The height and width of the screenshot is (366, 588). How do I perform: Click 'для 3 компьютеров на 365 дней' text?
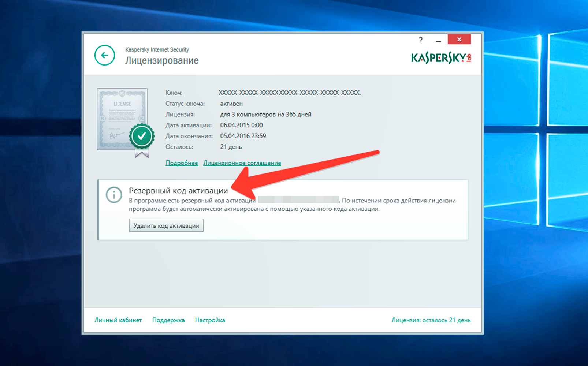point(265,114)
